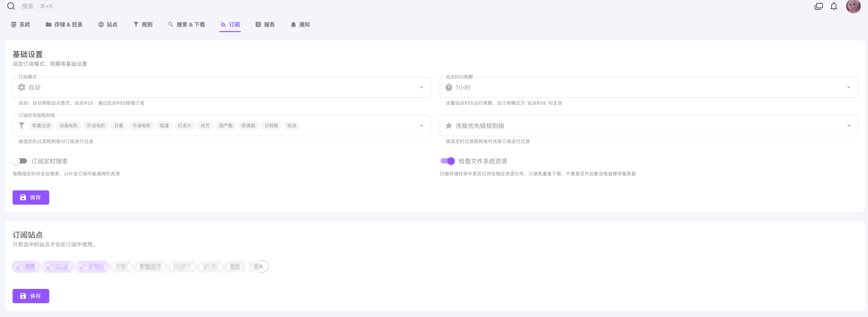Image resolution: width=868 pixels, height=317 pixels.
Task: Save the subscribed sites section
Action: 31,296
